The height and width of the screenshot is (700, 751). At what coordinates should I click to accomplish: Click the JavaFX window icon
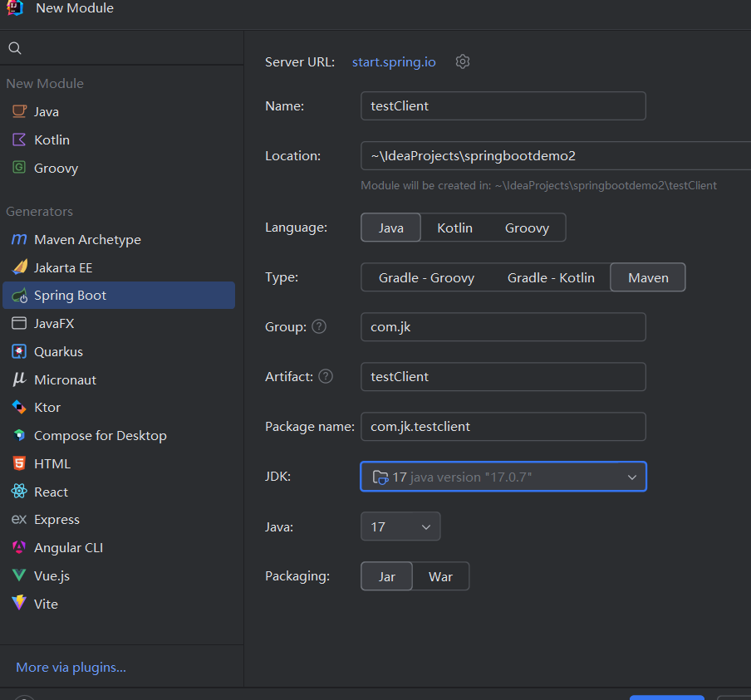19,323
